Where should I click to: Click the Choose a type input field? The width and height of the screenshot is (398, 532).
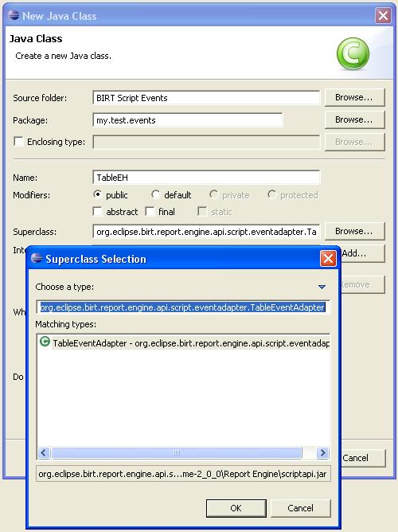(183, 307)
